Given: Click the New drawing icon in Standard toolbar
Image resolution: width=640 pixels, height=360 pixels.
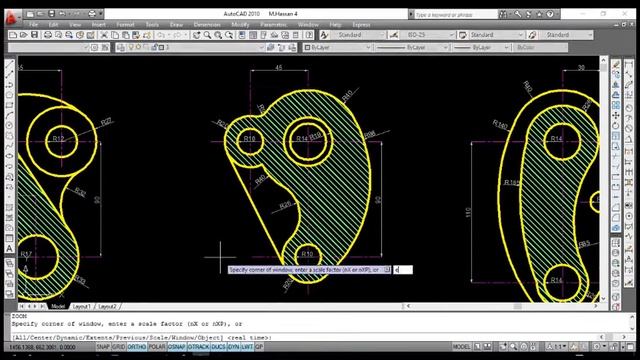Looking at the screenshot, I should [x=13, y=35].
